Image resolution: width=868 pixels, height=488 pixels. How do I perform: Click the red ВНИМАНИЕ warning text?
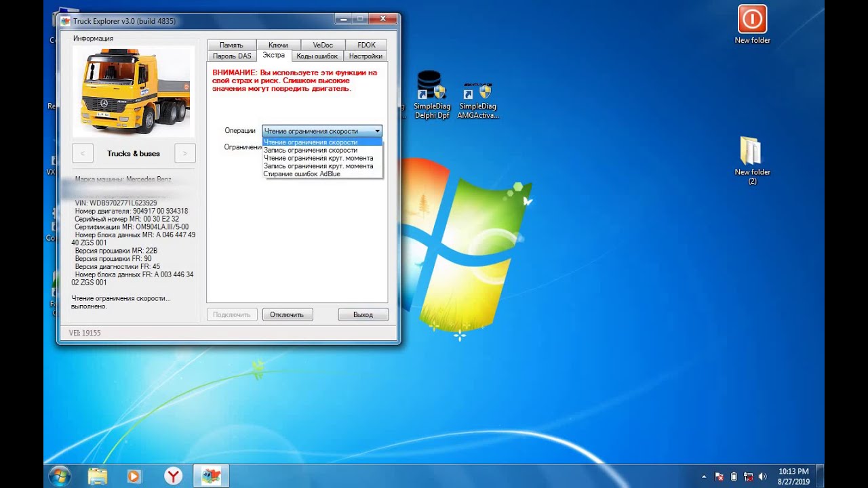tap(296, 80)
